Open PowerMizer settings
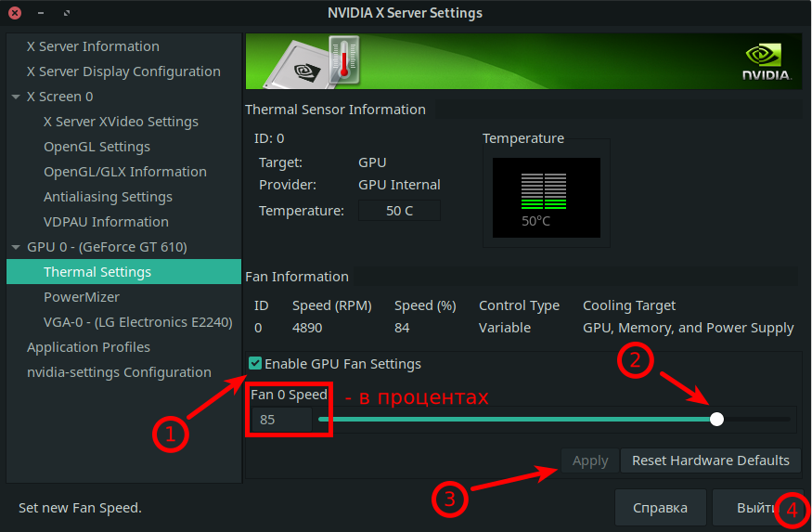The height and width of the screenshot is (532, 812). click(x=82, y=297)
